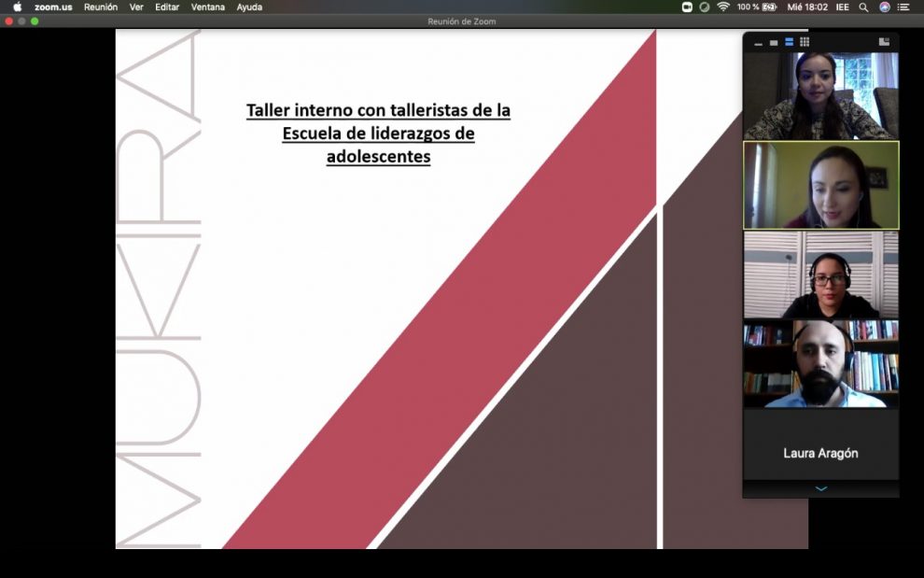Open Spotlight search magnifier

(863, 7)
